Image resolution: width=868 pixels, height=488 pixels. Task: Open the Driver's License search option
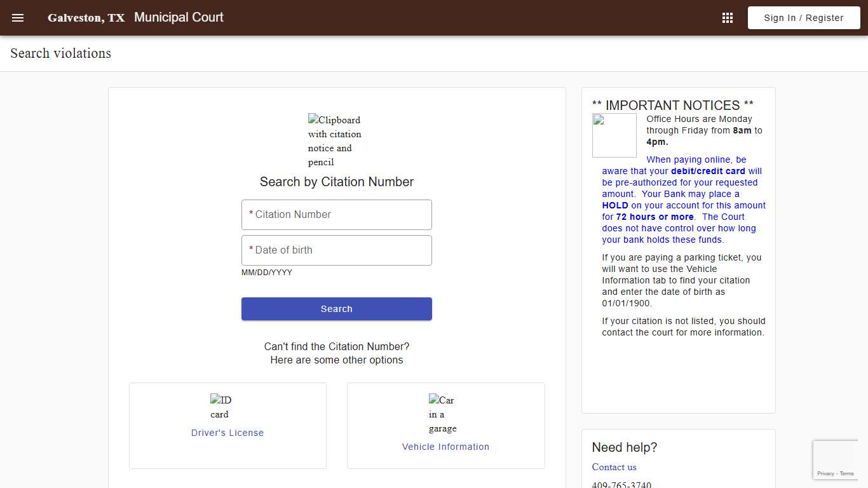pyautogui.click(x=227, y=433)
